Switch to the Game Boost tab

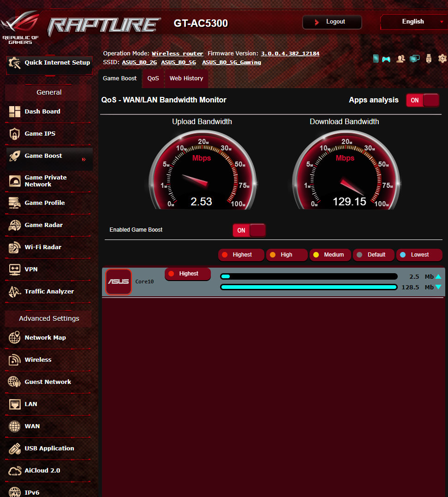pos(120,78)
